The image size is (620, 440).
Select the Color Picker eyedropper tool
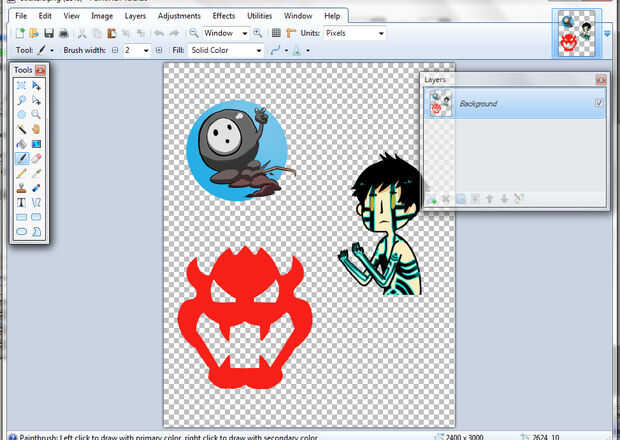tap(36, 173)
